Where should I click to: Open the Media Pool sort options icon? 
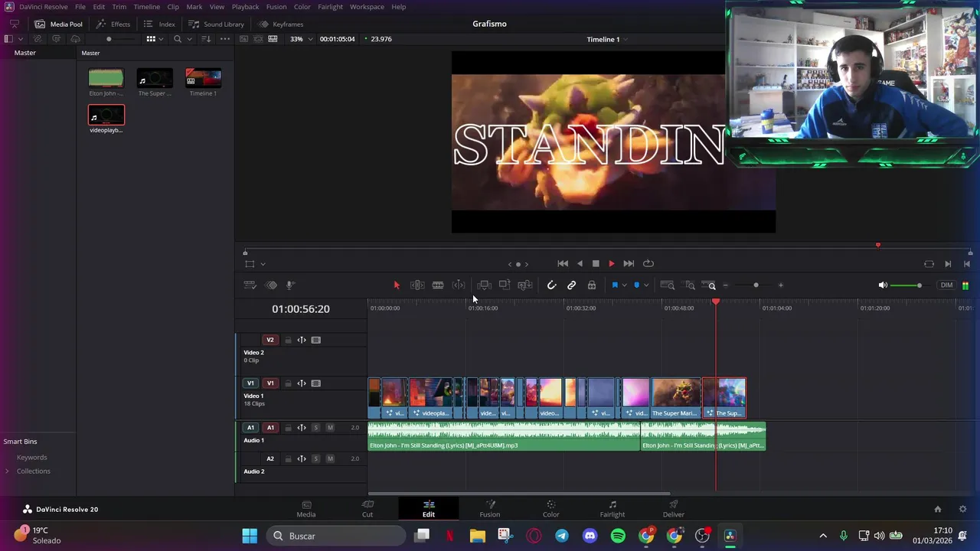click(x=206, y=39)
